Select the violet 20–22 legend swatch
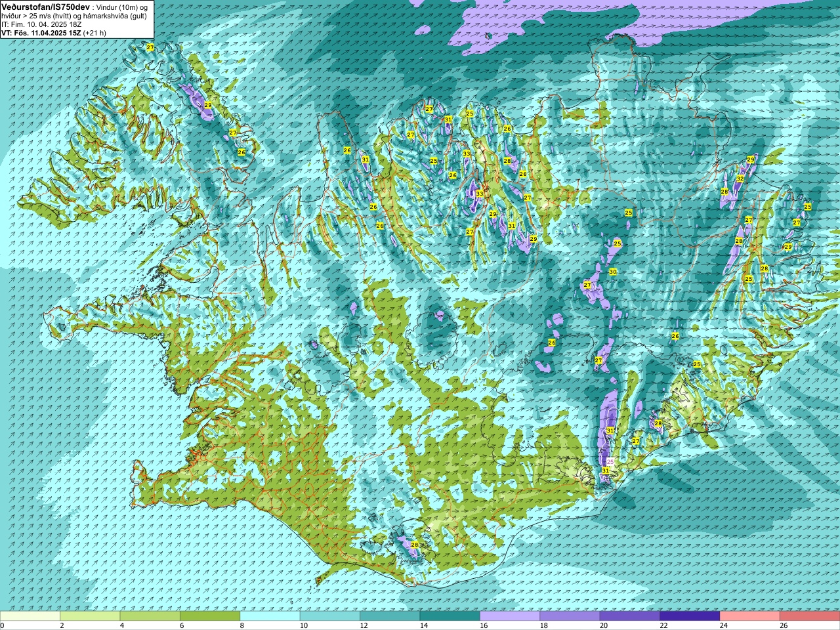The height and width of the screenshot is (630, 840). 630,616
